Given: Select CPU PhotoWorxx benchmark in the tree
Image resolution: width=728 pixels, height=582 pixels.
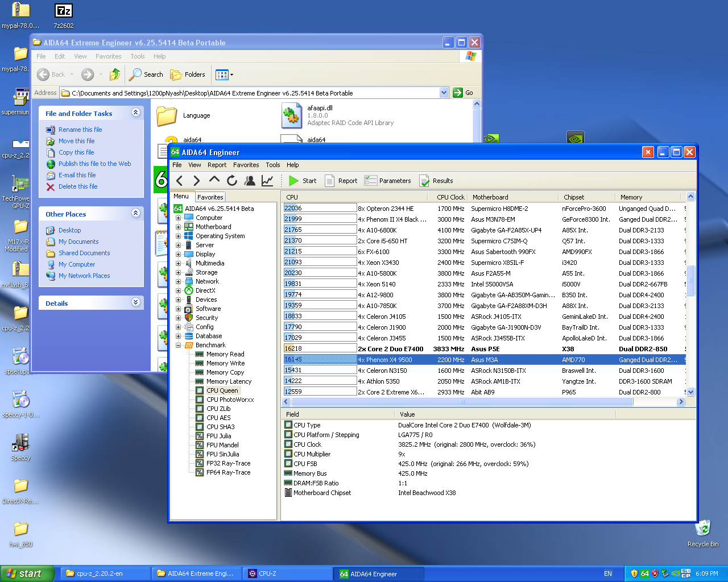Looking at the screenshot, I should 230,400.
